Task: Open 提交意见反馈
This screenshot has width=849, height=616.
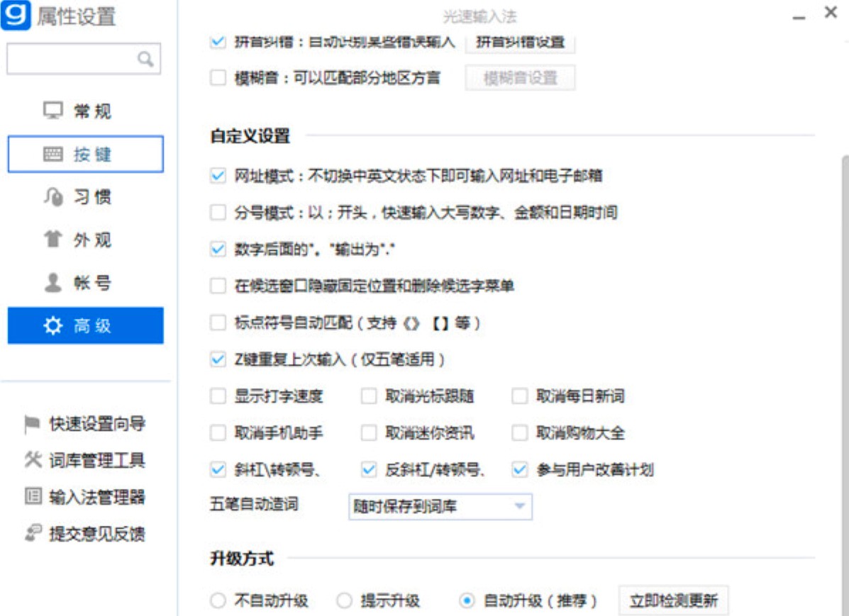Action: click(x=85, y=534)
